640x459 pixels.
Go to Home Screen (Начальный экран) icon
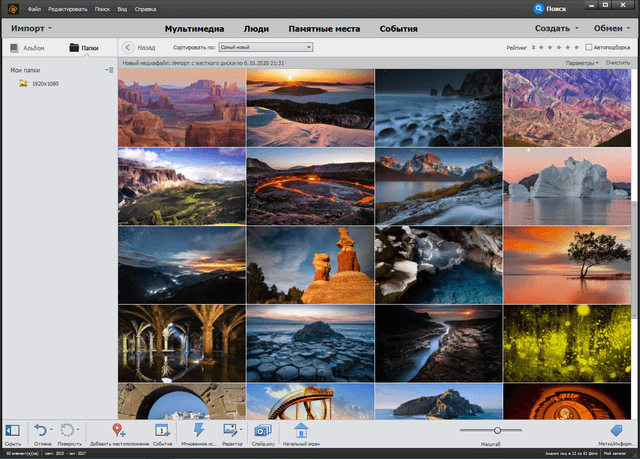301,429
